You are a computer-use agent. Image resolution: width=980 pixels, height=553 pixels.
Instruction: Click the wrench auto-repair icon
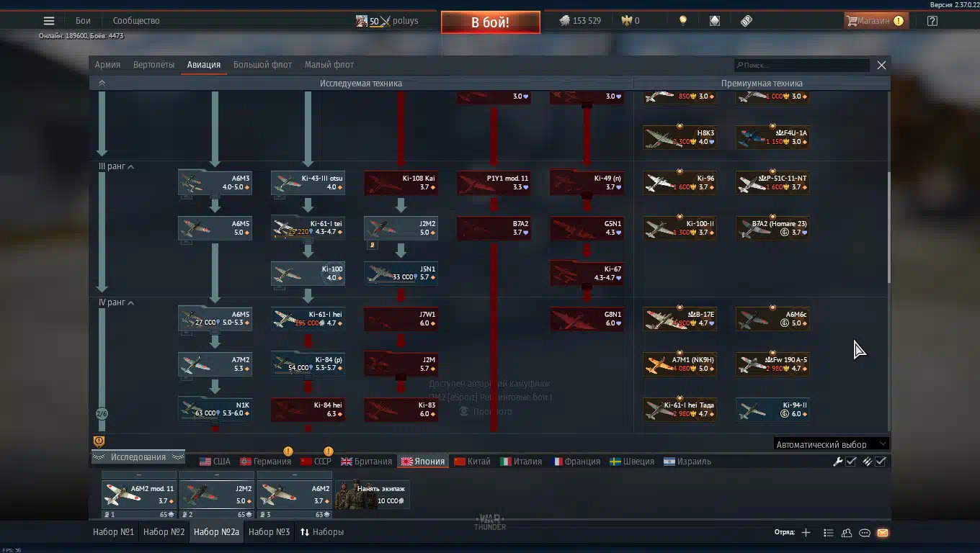pos(837,462)
